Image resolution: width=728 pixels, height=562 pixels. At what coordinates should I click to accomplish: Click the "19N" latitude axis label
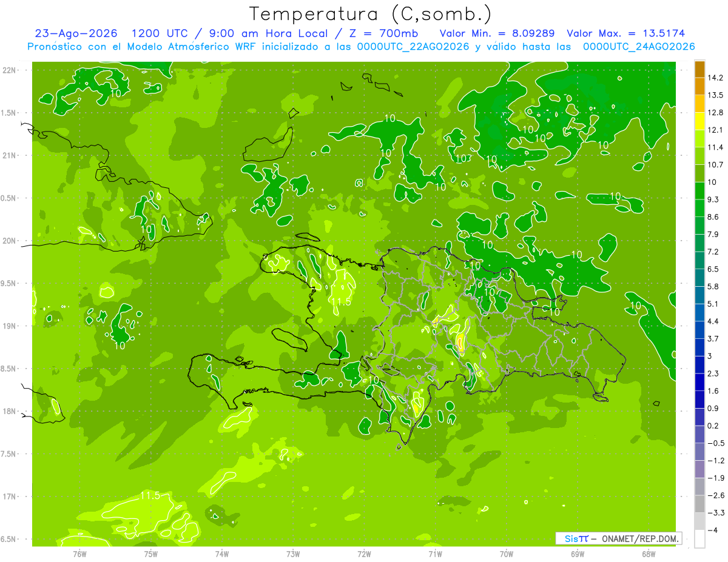click(x=10, y=326)
